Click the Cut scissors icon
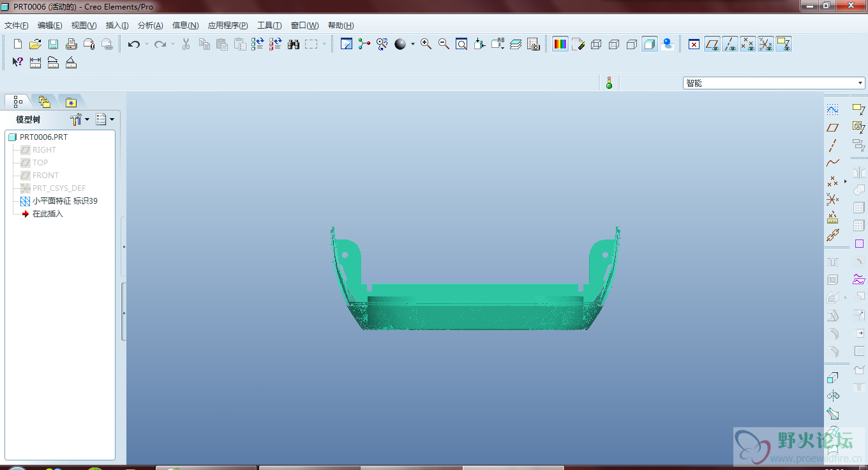 click(x=186, y=44)
